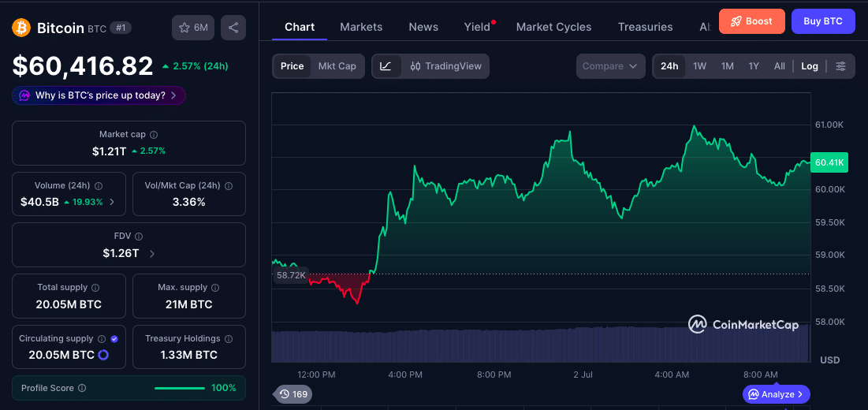Click info icon next to Market cap
This screenshot has height=410, width=868.
click(154, 135)
